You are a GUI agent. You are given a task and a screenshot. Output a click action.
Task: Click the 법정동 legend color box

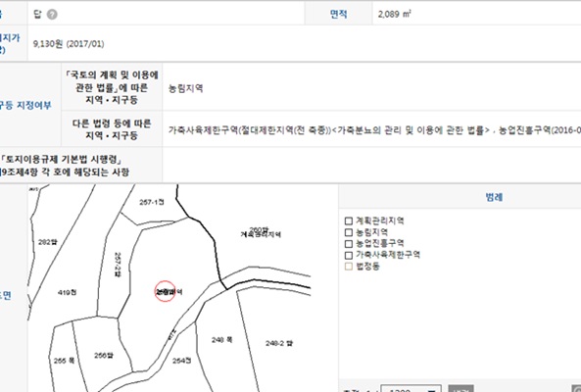click(348, 267)
